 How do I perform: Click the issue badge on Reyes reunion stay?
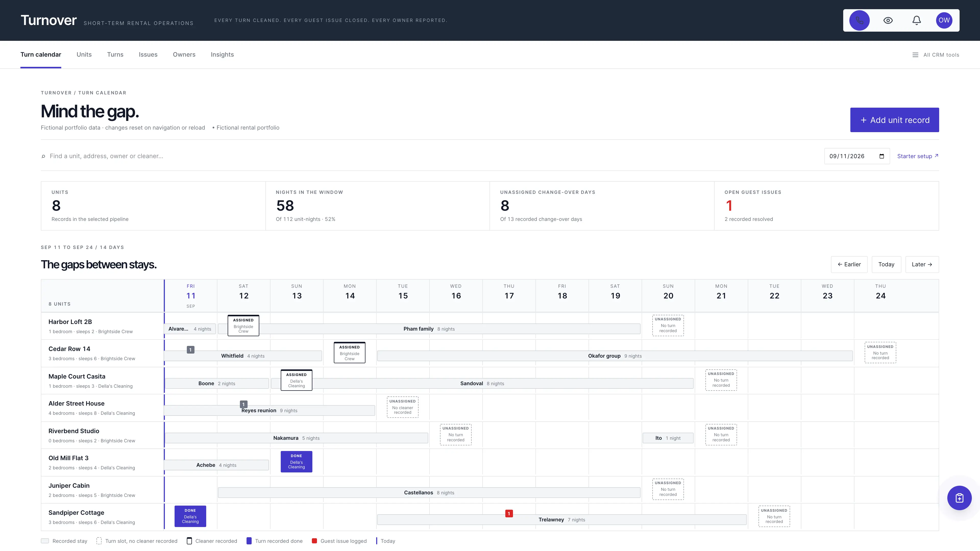coord(244,404)
